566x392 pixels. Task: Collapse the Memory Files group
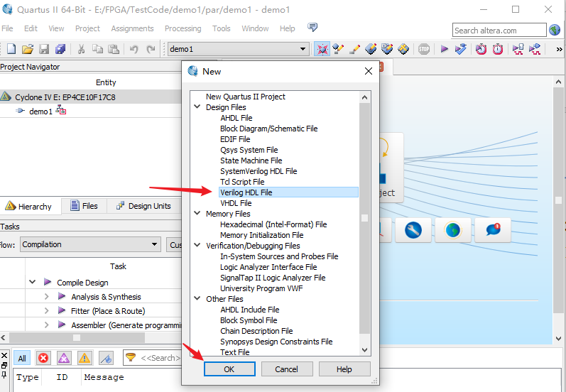[197, 213]
